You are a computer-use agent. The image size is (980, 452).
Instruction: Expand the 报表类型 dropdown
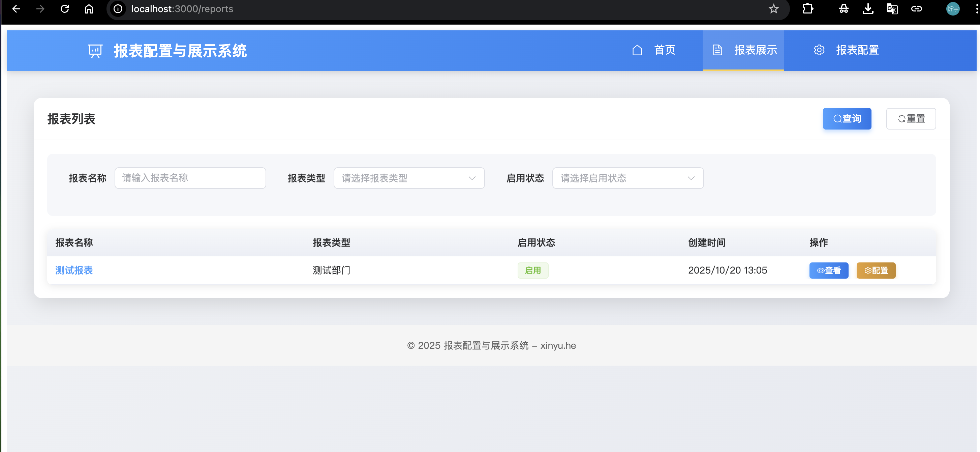click(x=409, y=178)
